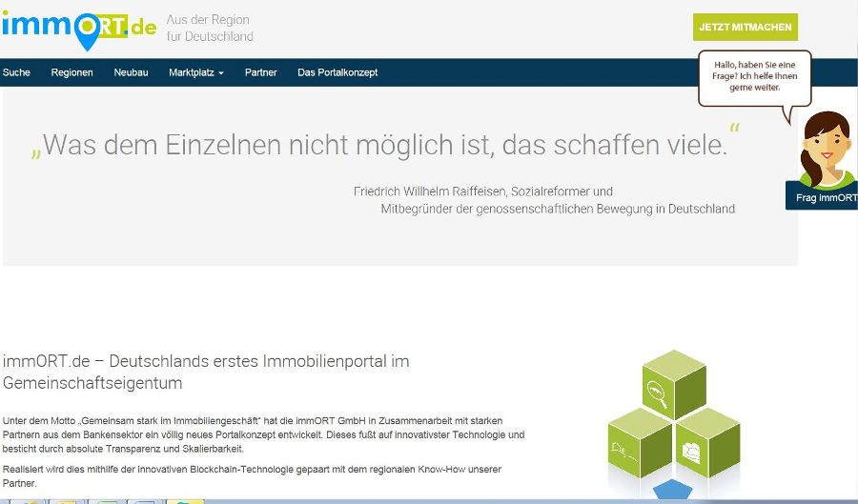Image resolution: width=858 pixels, height=504 pixels.
Task: Click the "Aus der Region für Deutschland" tagline
Action: (x=210, y=28)
